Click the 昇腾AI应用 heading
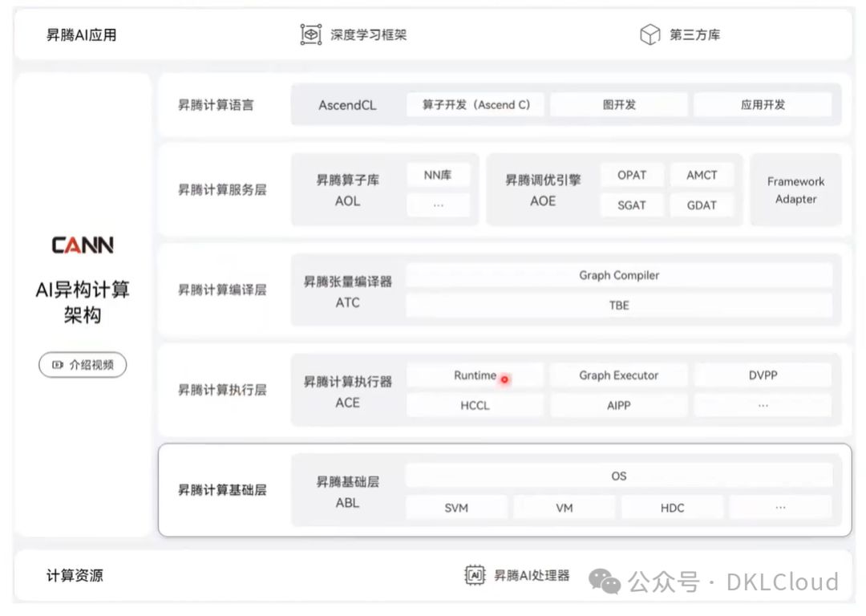The height and width of the screenshot is (616, 866). pos(81,34)
